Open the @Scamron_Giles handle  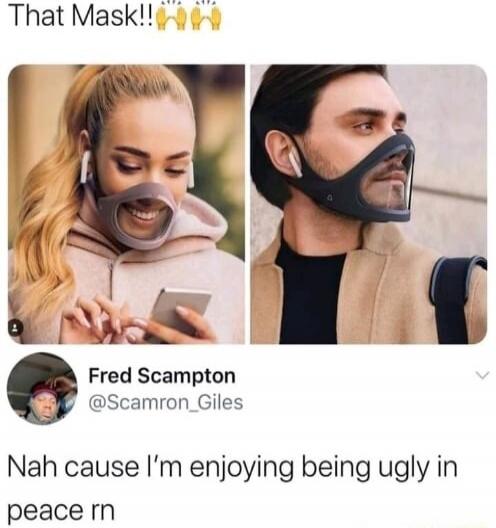[x=165, y=402]
